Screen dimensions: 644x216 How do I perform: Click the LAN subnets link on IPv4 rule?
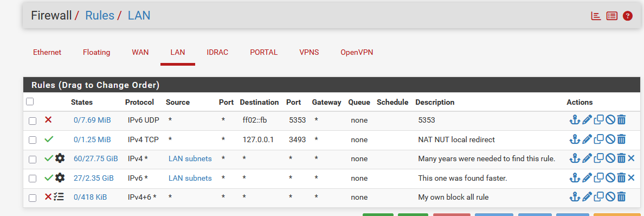click(x=190, y=159)
